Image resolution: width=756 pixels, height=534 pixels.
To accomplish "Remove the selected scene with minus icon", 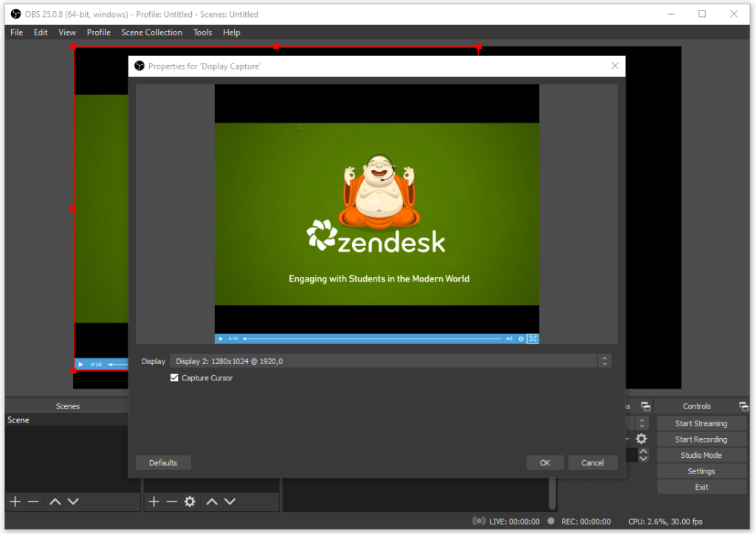I will [x=33, y=502].
